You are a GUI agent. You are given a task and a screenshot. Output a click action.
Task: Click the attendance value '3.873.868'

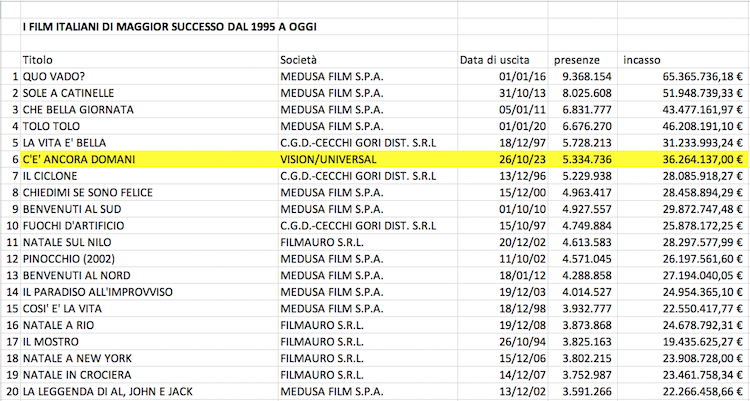coord(587,325)
